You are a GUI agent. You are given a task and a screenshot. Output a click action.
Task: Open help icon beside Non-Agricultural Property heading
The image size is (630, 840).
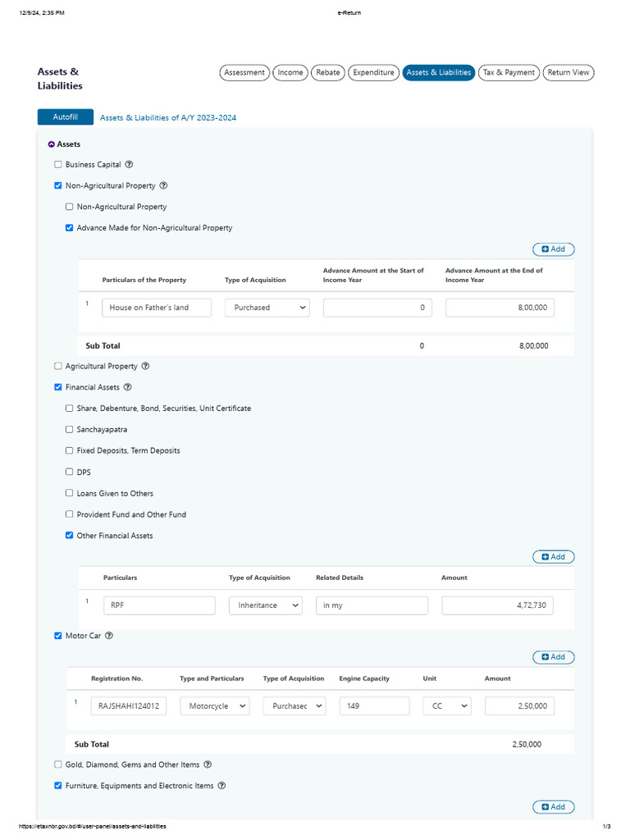click(x=163, y=185)
